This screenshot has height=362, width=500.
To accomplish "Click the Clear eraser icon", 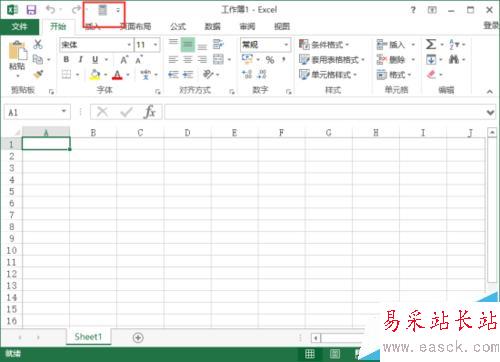I will click(x=431, y=74).
